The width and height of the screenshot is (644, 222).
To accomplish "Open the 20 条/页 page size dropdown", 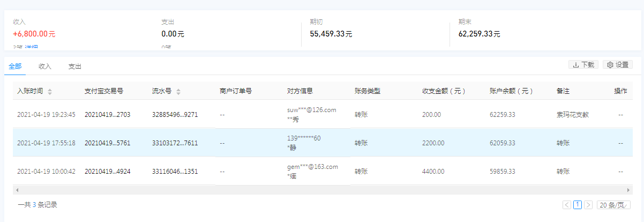I will [x=614, y=205].
